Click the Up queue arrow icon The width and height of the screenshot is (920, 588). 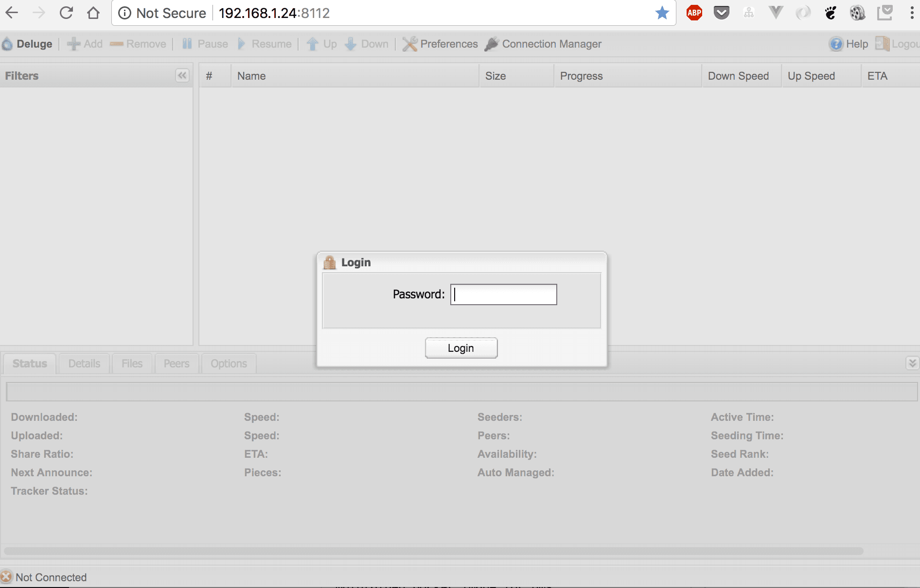pos(313,44)
